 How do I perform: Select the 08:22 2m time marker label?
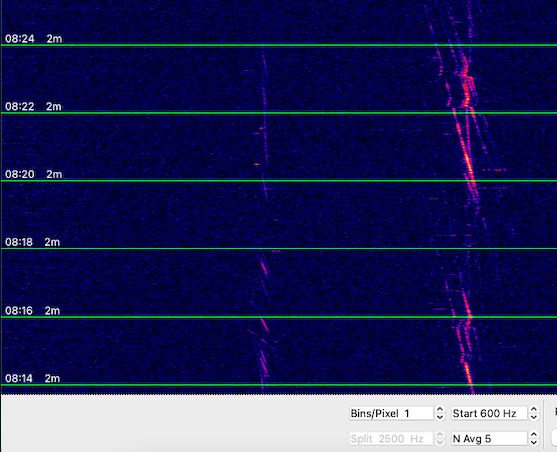33,106
